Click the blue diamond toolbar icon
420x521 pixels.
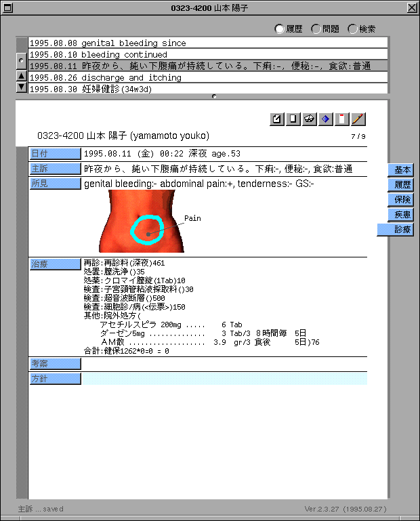click(326, 119)
